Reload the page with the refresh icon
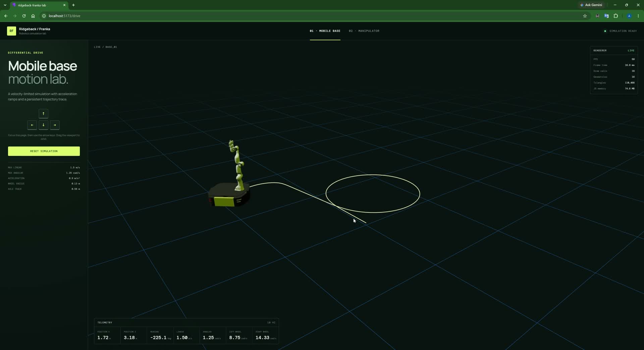 pyautogui.click(x=24, y=16)
